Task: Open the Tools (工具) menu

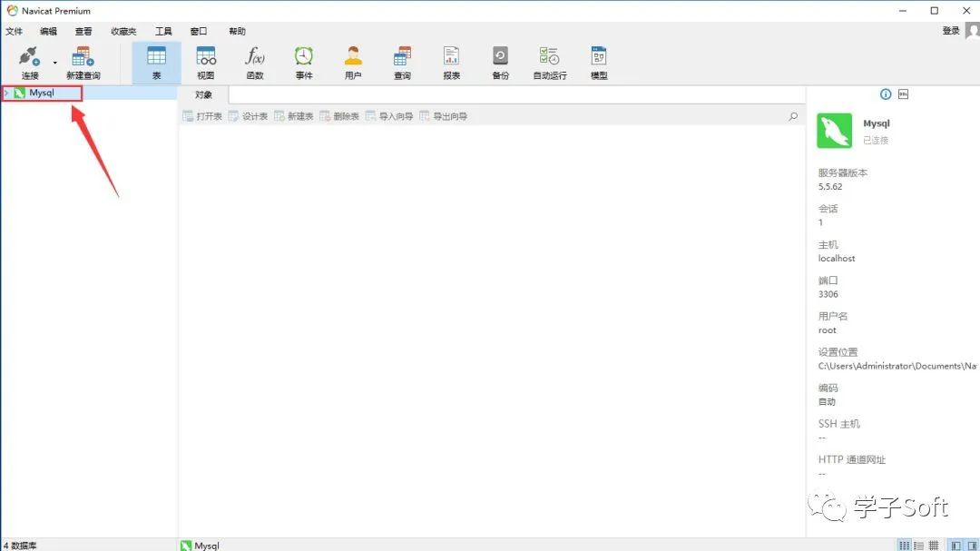Action: pyautogui.click(x=163, y=31)
